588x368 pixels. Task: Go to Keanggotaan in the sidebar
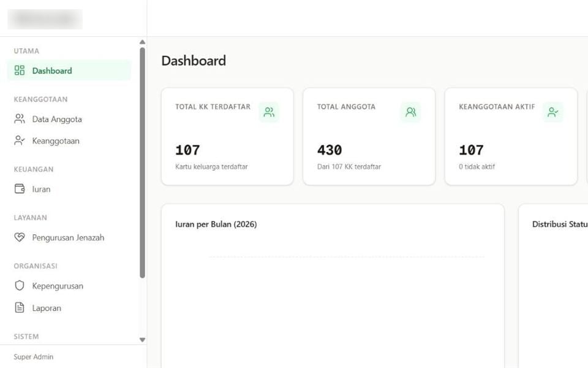[69, 141]
